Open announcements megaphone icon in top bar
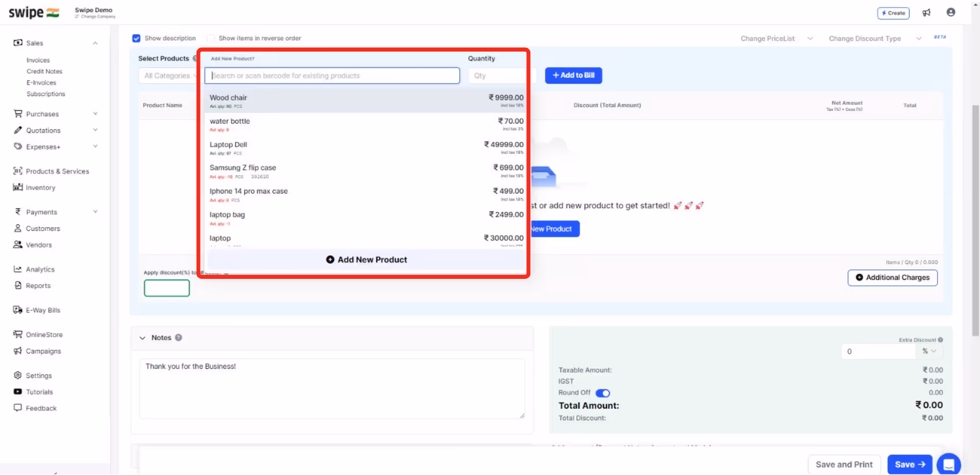The width and height of the screenshot is (980, 475). pos(926,13)
